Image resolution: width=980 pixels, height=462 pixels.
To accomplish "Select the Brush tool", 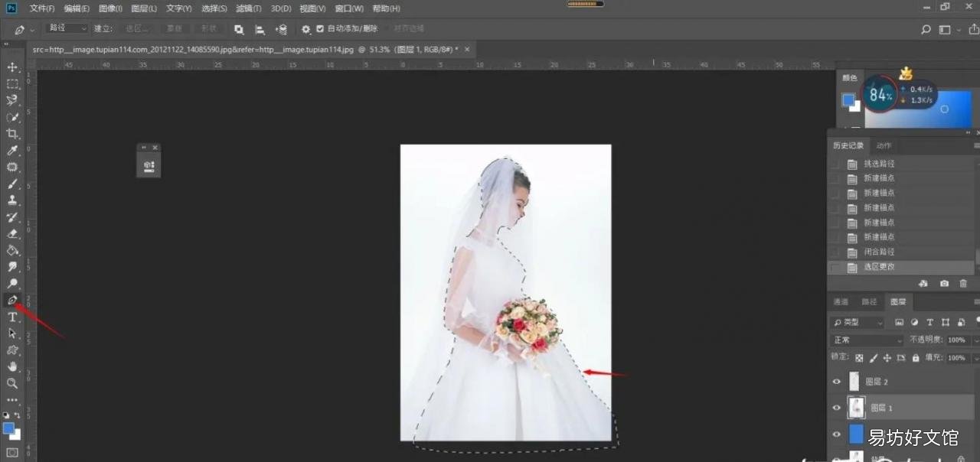I will (x=12, y=184).
